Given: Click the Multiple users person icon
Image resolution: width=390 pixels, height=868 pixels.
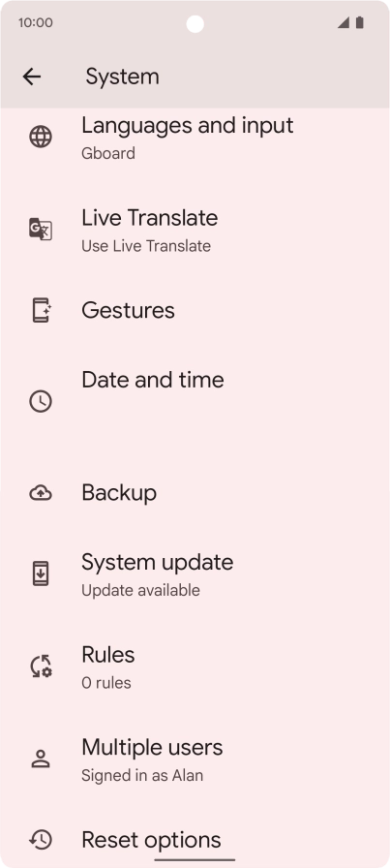Looking at the screenshot, I should 41,759.
